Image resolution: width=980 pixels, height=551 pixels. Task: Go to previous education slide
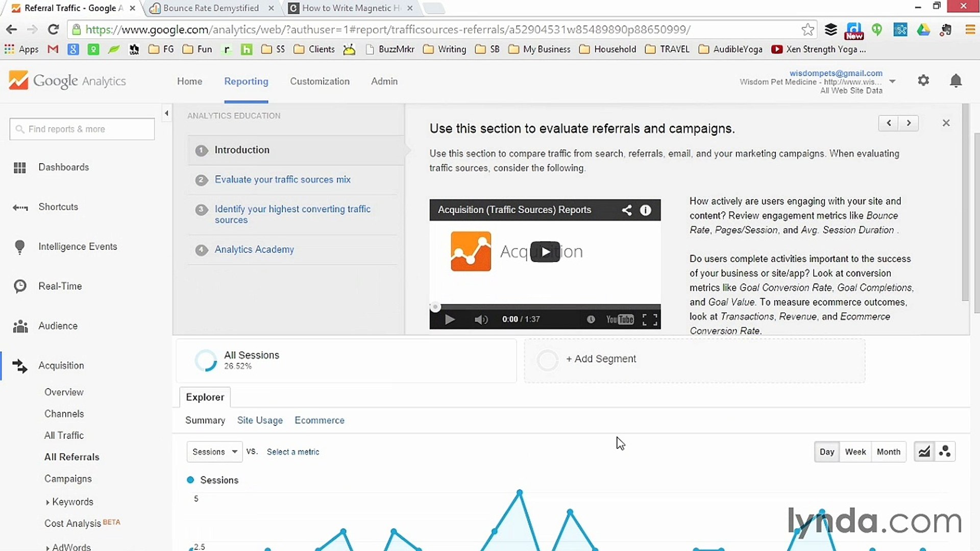[x=889, y=123]
